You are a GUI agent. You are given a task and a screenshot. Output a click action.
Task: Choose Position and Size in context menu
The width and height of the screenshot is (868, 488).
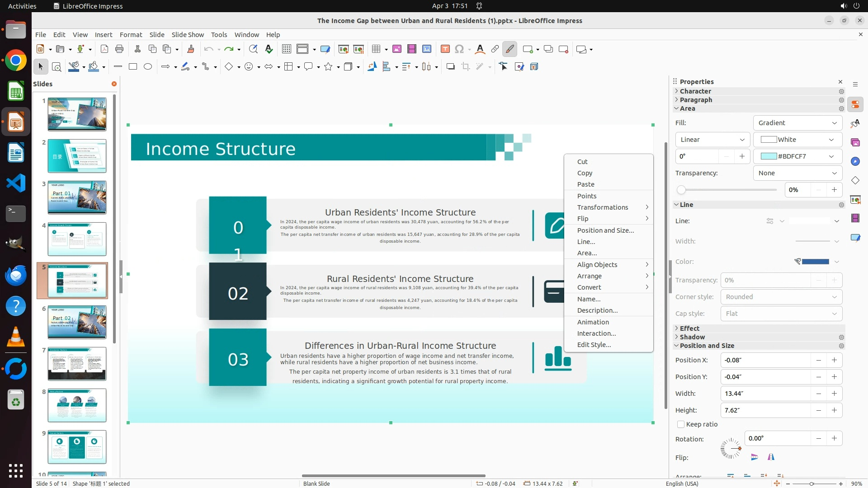coord(605,230)
